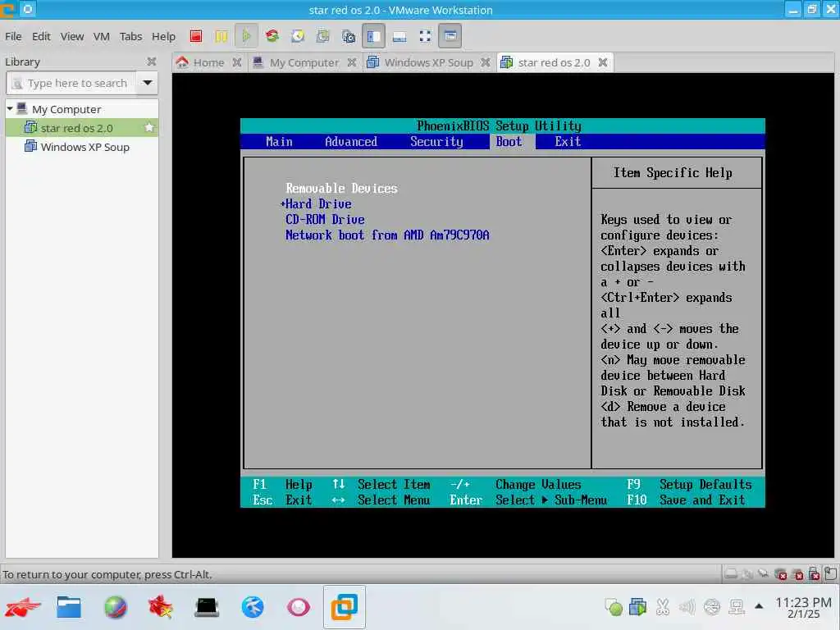
Task: Click the VMware Workstation taskbar button
Action: point(345,607)
